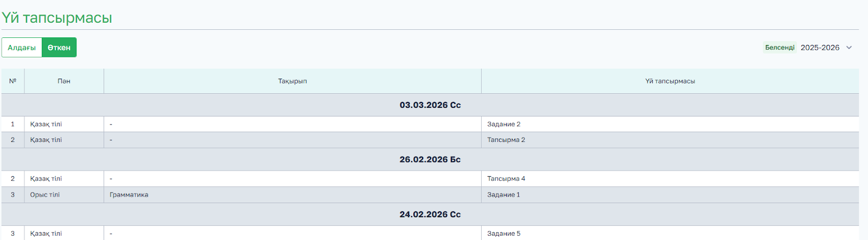
Task: Open the Задание 1 homework entry
Action: click(x=503, y=195)
